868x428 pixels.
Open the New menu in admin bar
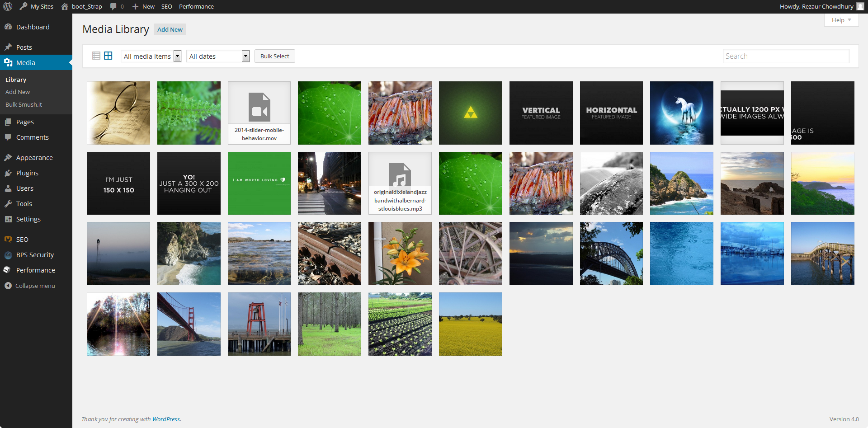click(x=143, y=6)
